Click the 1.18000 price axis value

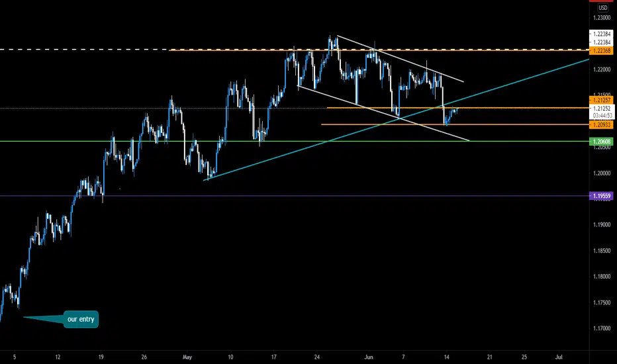(x=602, y=277)
